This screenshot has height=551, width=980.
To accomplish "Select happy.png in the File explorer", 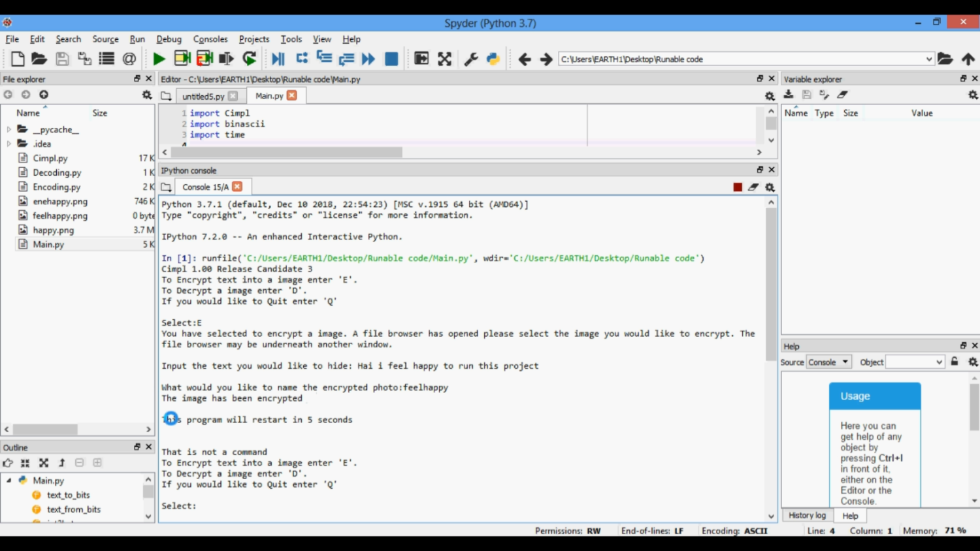I will [54, 230].
